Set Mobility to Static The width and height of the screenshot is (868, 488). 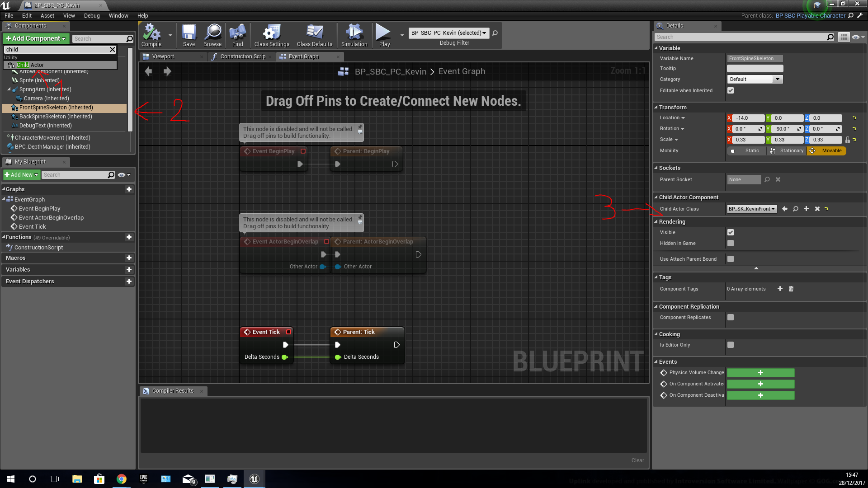(x=747, y=151)
